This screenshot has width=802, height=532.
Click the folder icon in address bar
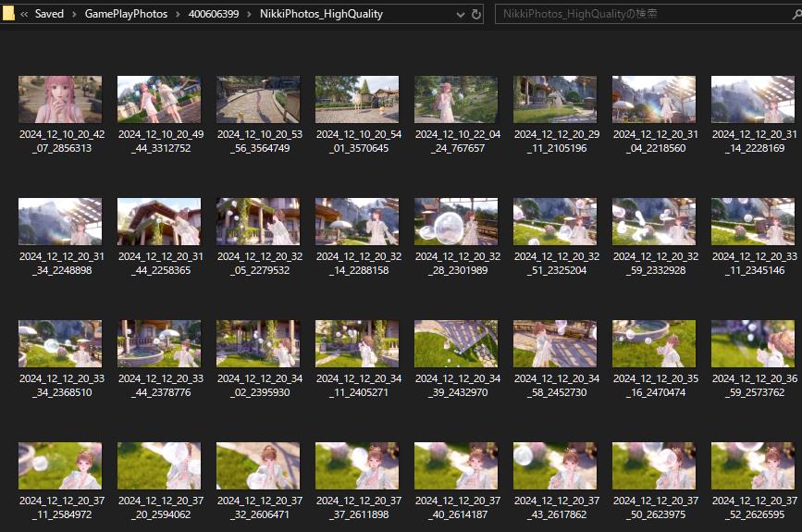coord(7,14)
